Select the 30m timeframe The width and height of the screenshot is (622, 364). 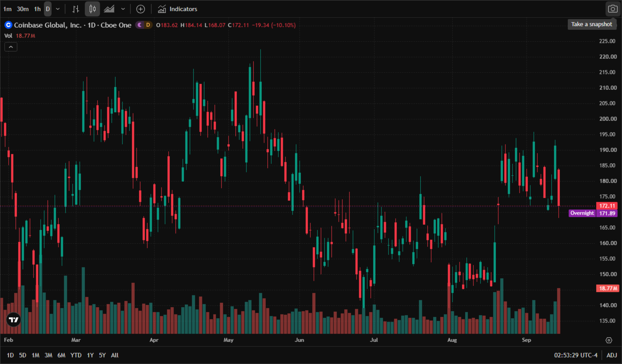click(22, 9)
